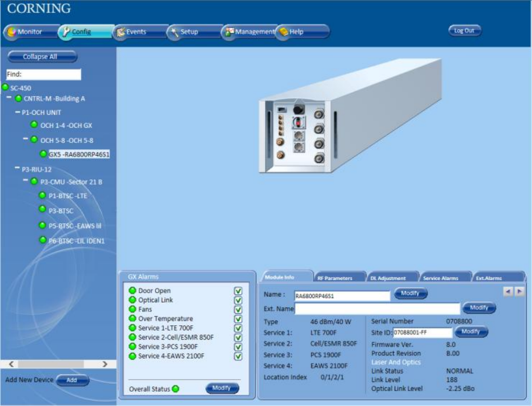The height and width of the screenshot is (406, 532).
Task: Click tree panel left scroll arrow
Action: click(x=11, y=364)
